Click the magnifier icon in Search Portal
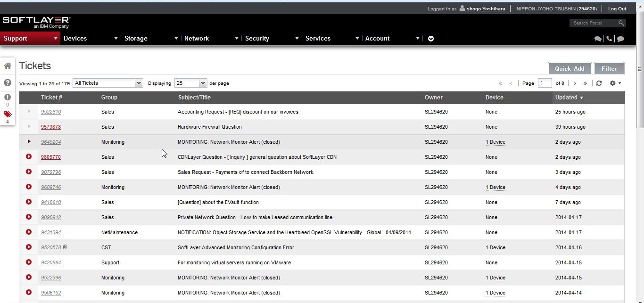 click(621, 23)
